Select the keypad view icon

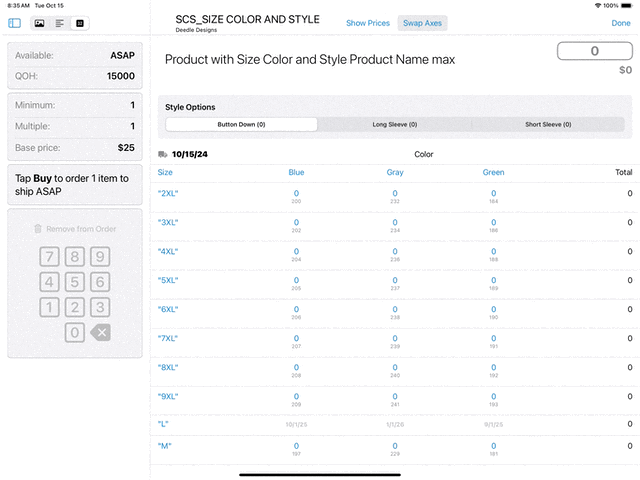tap(80, 23)
